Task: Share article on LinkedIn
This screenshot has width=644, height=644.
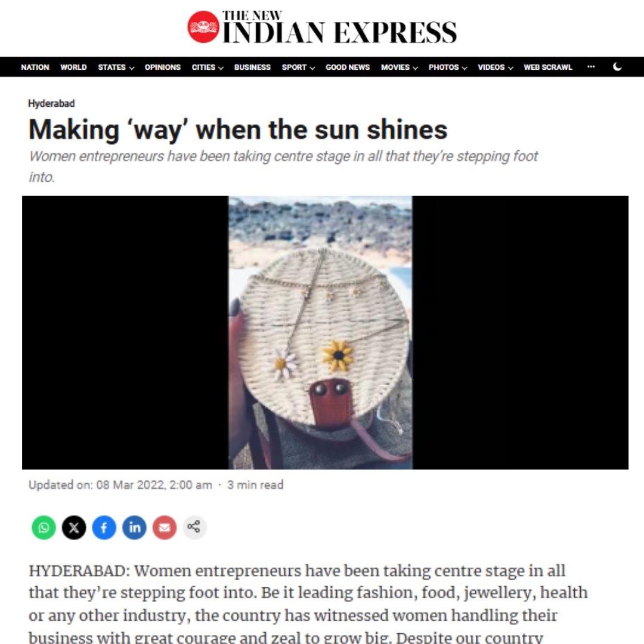Action: point(134,527)
